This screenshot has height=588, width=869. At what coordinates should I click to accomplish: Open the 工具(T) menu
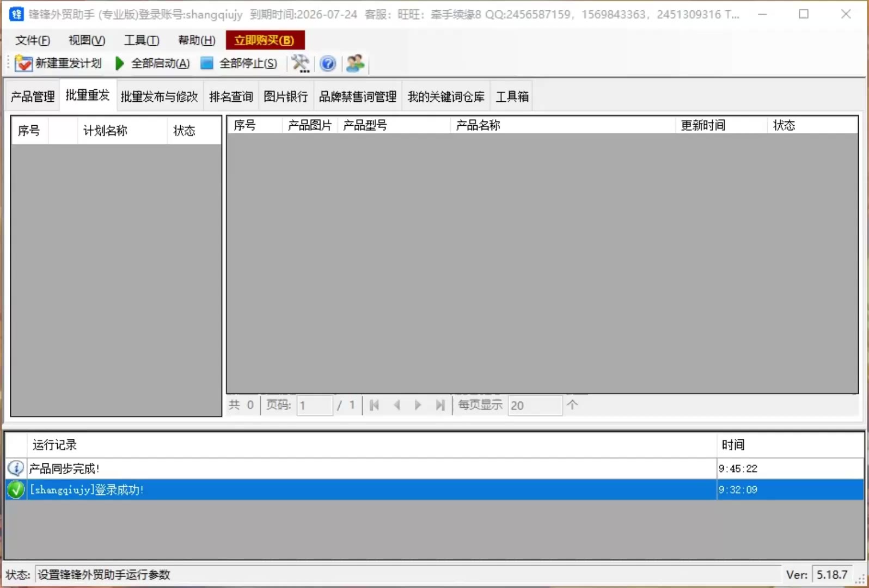[142, 40]
